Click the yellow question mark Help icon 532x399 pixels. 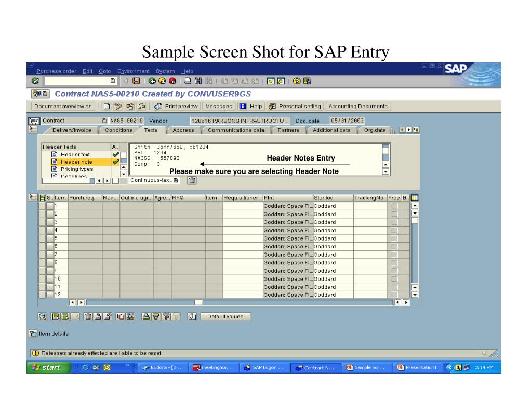(x=297, y=81)
